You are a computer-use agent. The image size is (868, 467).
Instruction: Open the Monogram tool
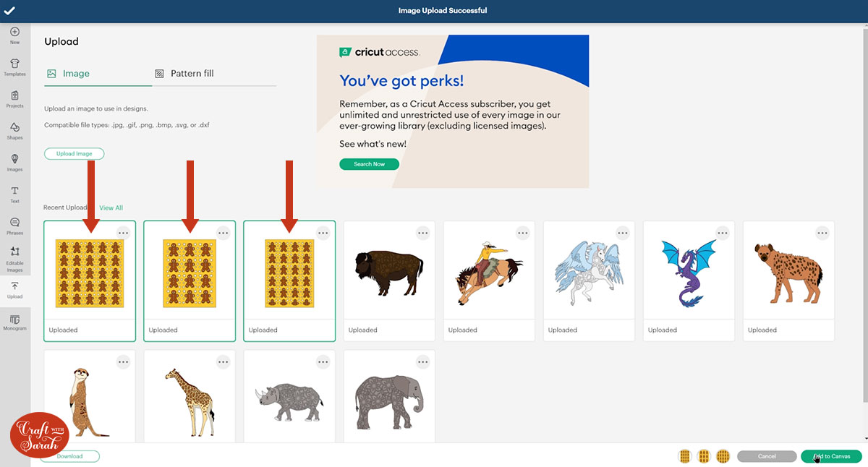pyautogui.click(x=14, y=322)
